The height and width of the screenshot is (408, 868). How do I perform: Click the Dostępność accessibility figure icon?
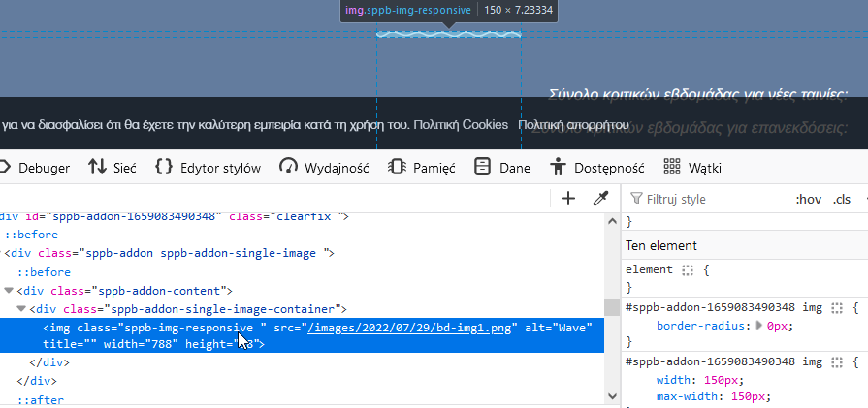point(558,167)
